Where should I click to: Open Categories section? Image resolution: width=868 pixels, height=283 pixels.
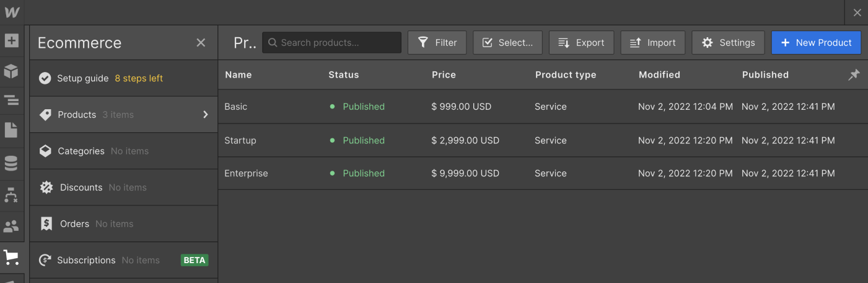coord(124,151)
